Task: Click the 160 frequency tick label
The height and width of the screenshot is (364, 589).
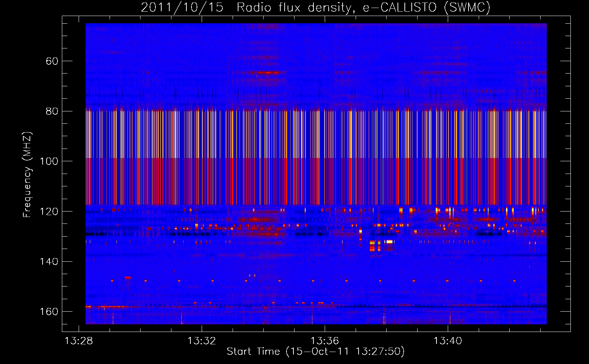Action: [49, 312]
